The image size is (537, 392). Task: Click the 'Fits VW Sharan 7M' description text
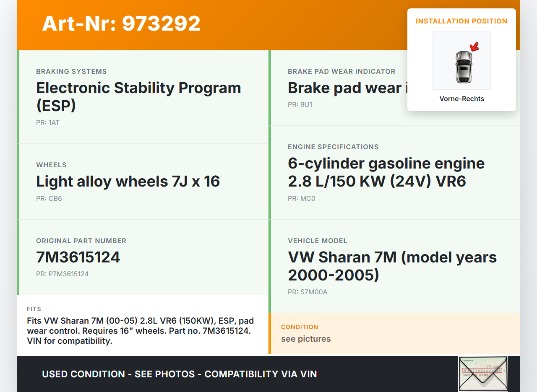[x=141, y=331]
